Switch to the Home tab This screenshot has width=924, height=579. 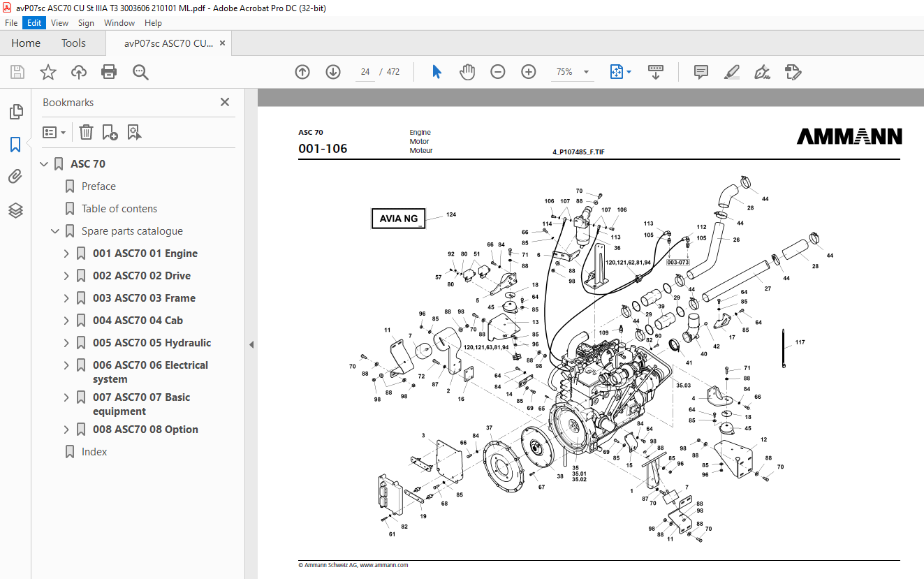26,43
